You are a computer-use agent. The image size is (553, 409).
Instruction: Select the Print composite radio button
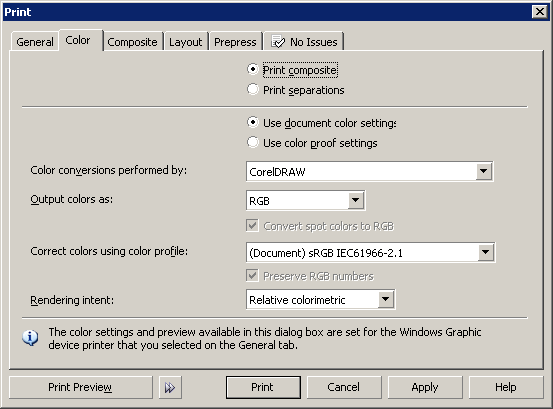tap(253, 69)
